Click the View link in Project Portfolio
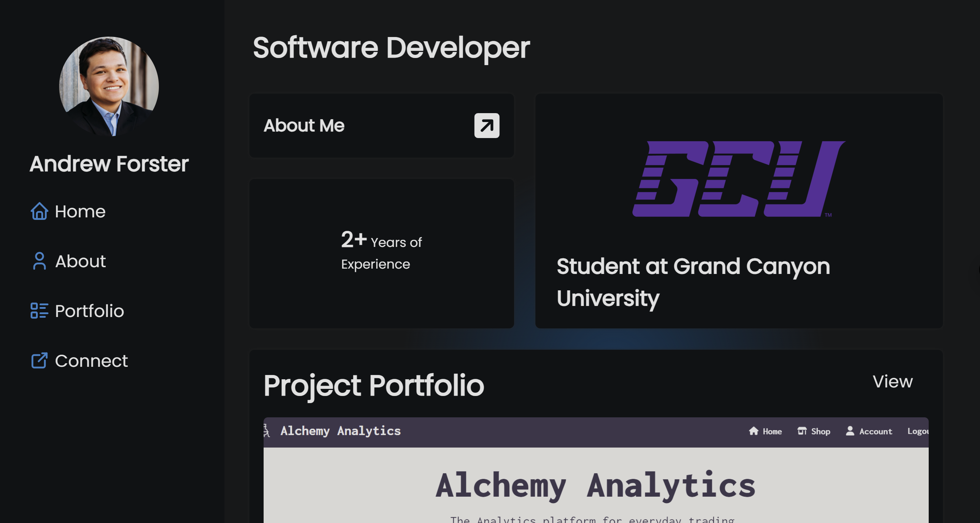 (x=892, y=382)
